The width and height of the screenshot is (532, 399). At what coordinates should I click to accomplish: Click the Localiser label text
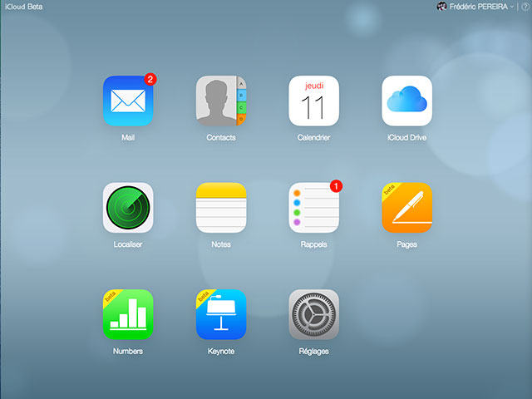128,244
